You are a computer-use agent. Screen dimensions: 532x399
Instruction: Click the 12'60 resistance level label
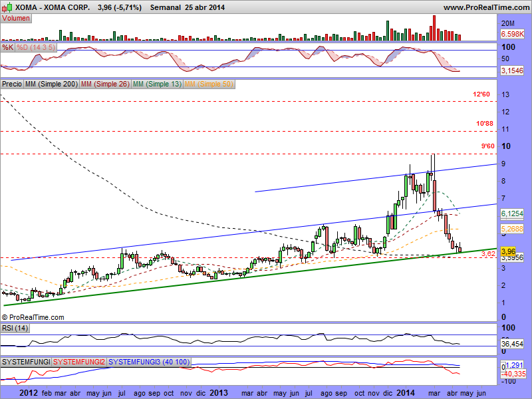click(x=481, y=94)
